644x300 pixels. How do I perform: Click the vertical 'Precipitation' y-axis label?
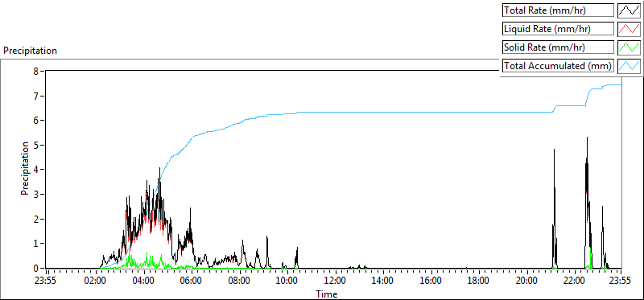tap(25, 168)
